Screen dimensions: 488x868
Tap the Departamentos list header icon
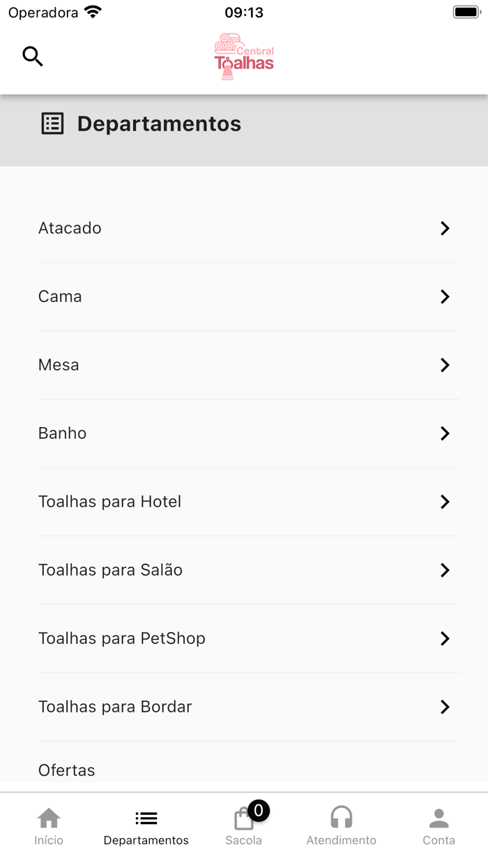point(52,124)
